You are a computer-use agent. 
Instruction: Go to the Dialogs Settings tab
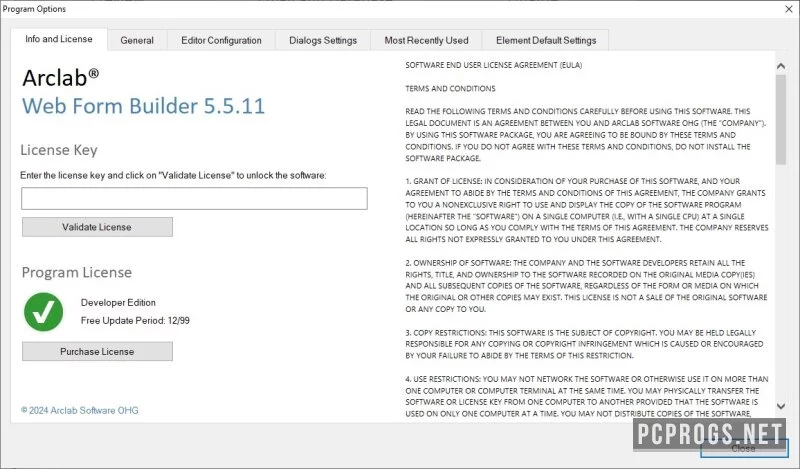tap(323, 40)
